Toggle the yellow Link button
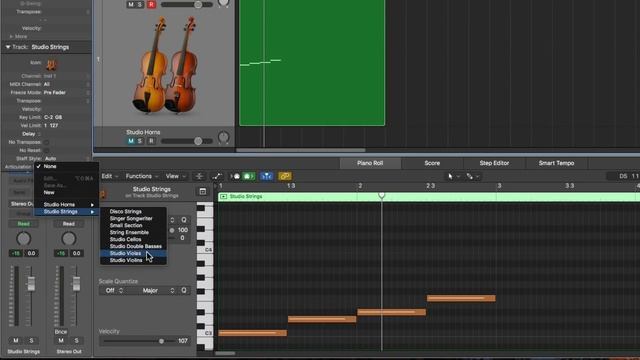The width and height of the screenshot is (640, 360). (x=285, y=176)
